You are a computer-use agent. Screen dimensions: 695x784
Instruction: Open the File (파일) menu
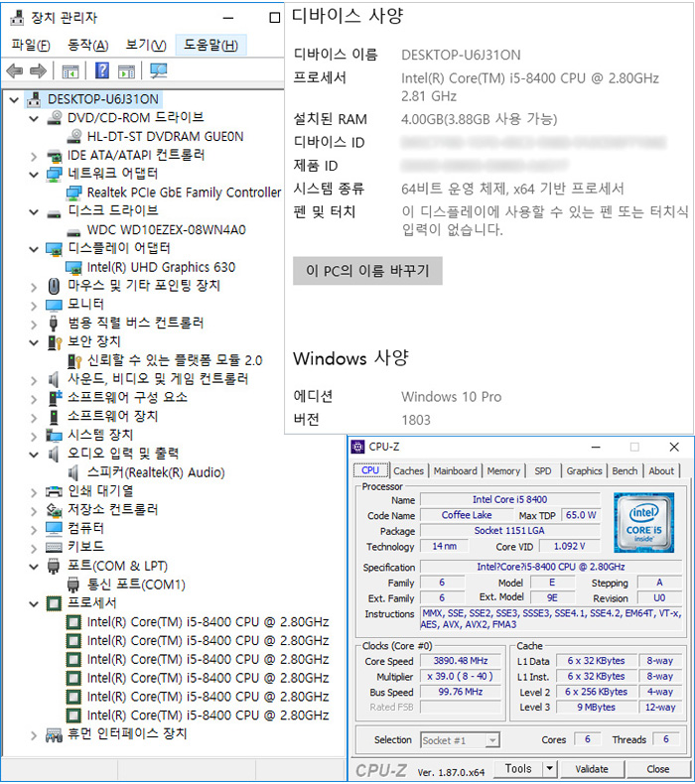(x=31, y=46)
